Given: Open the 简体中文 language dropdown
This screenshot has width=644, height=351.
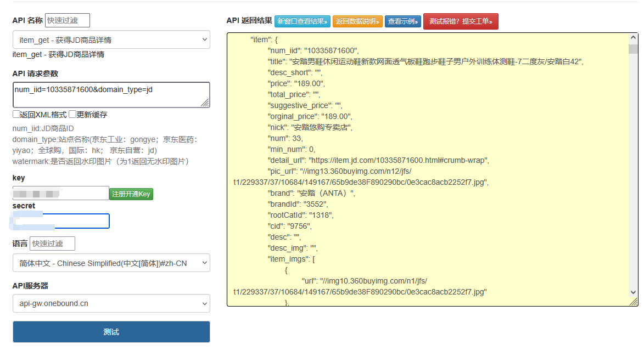Looking at the screenshot, I should (111, 263).
